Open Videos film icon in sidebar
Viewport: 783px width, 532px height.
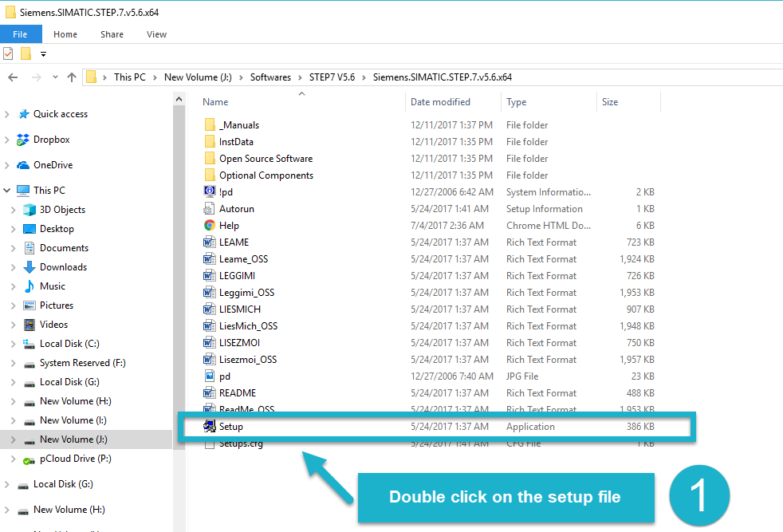[30, 325]
